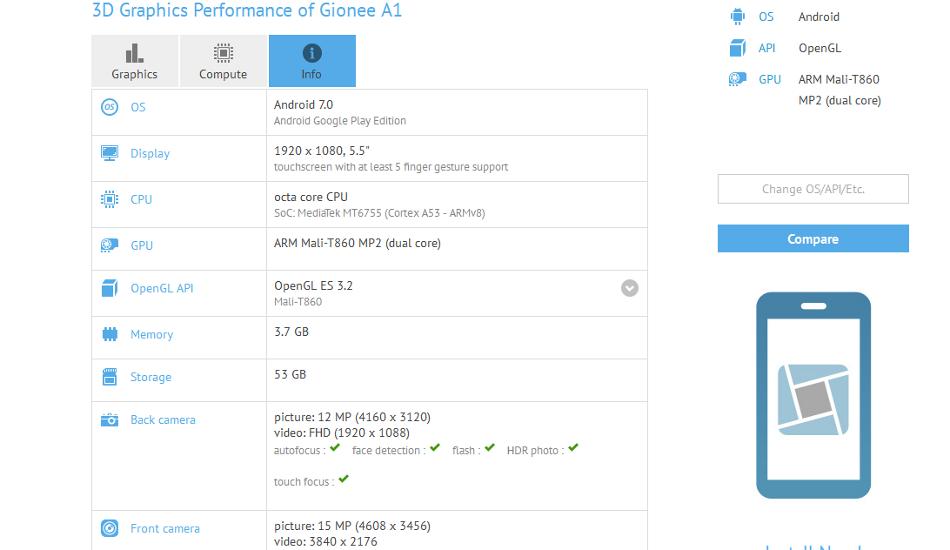The image size is (950, 550).
Task: Select picture: 12 MP (4160 x 3120)
Action: [x=352, y=417]
